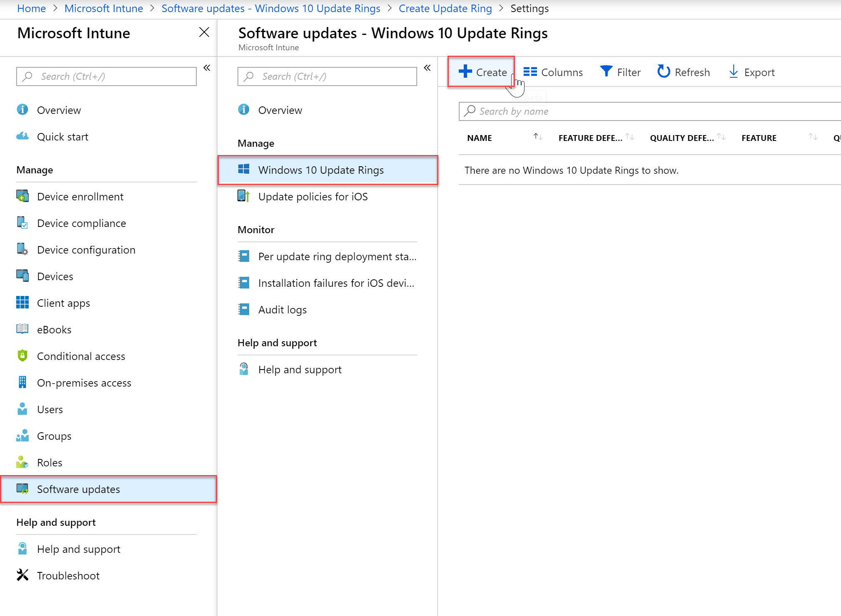The height and width of the screenshot is (616, 841).
Task: Sort by QUALITY DEFE... column arrows
Action: click(721, 137)
